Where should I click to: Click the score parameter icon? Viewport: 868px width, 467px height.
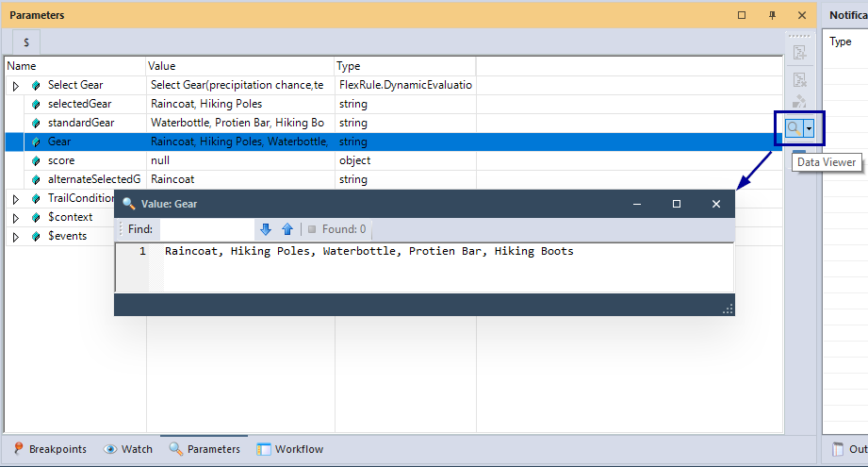pos(36,160)
